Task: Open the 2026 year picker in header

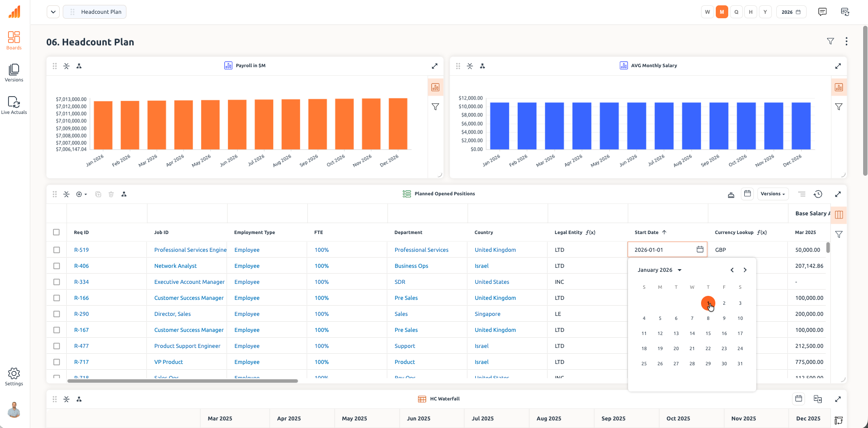Action: (x=791, y=12)
